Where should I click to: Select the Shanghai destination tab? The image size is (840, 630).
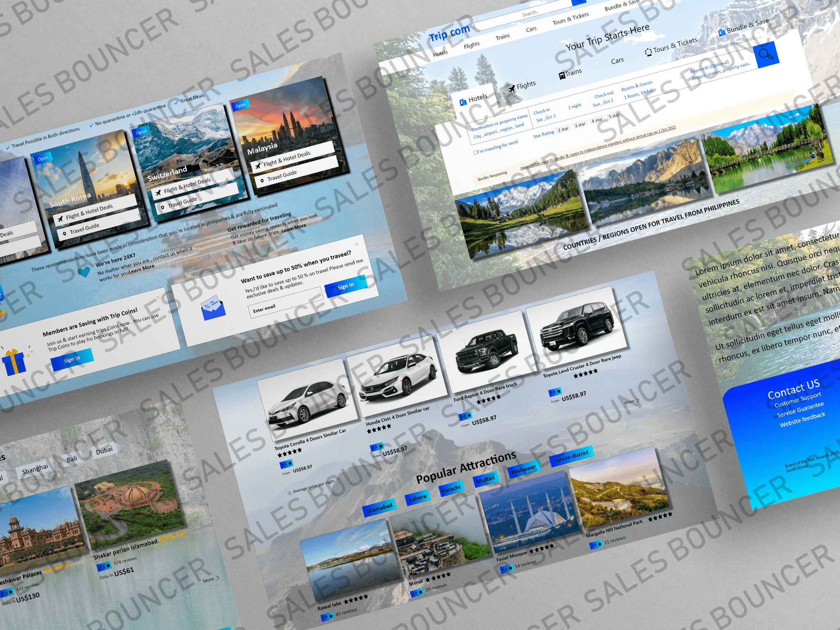click(x=35, y=469)
